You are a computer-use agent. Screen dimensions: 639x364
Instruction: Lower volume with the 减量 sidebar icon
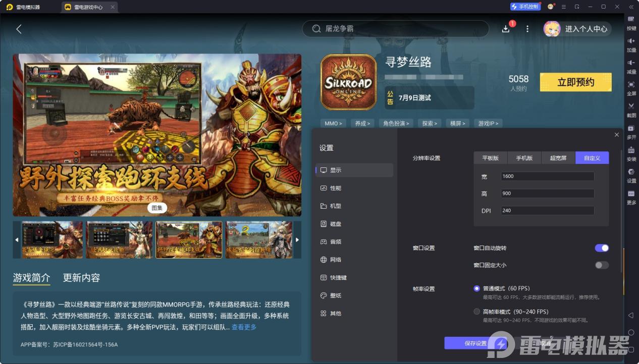click(631, 66)
